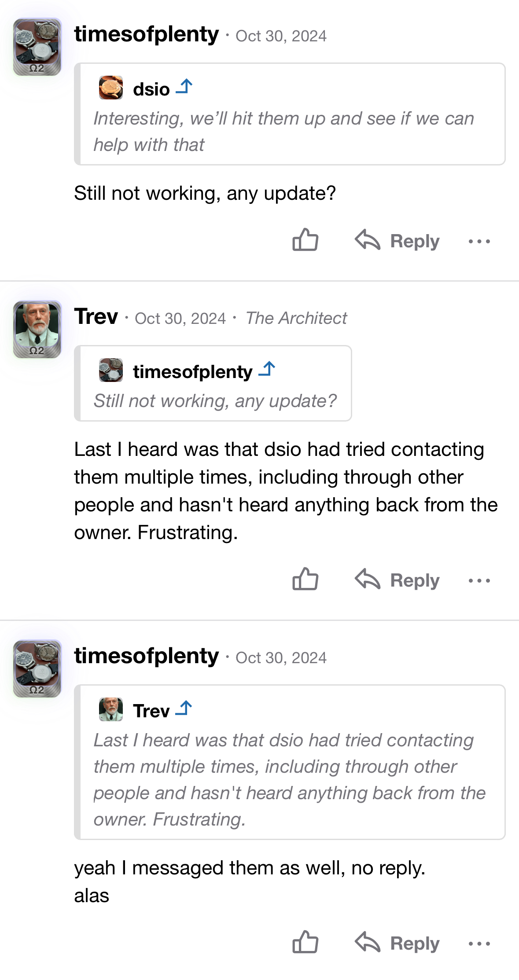The height and width of the screenshot is (980, 519).
Task: Open more options on last timesofplenty post
Action: [479, 943]
